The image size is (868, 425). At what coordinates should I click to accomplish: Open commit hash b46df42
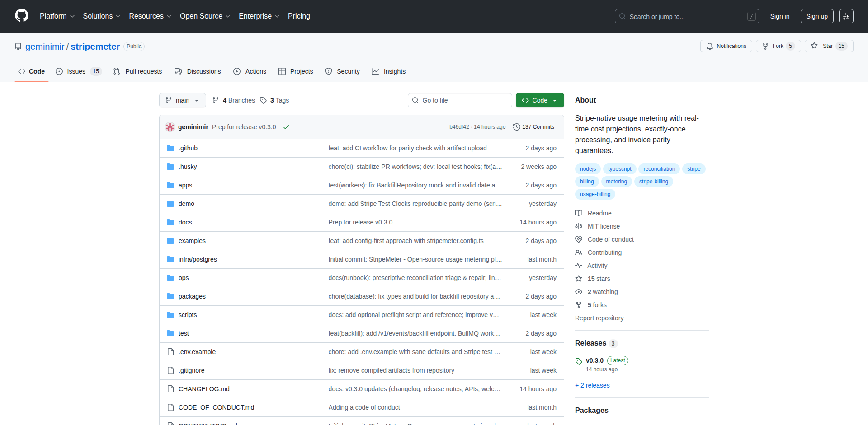pos(459,127)
